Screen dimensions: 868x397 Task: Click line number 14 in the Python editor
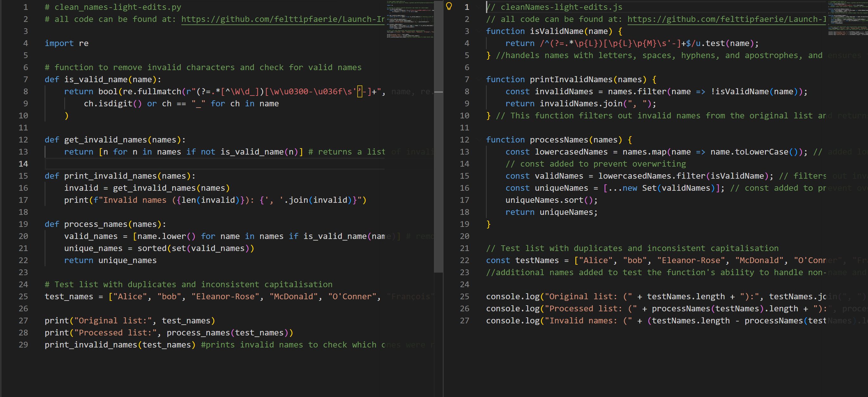point(23,164)
